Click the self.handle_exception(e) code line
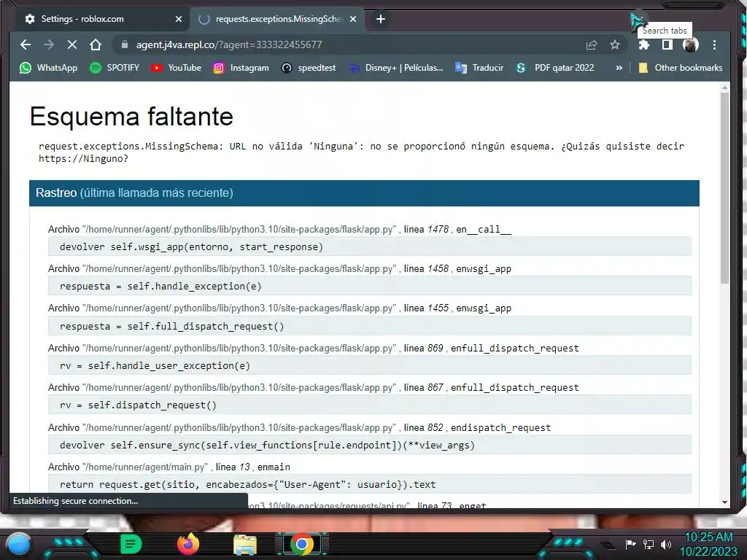 370,286
